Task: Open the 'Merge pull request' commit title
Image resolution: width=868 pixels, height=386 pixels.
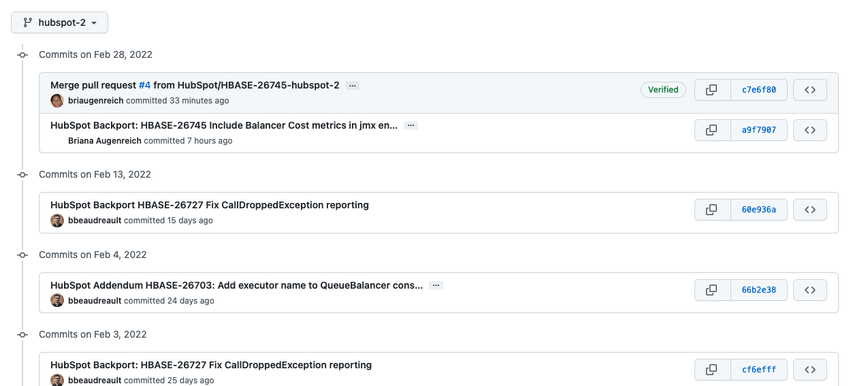Action: [x=93, y=85]
